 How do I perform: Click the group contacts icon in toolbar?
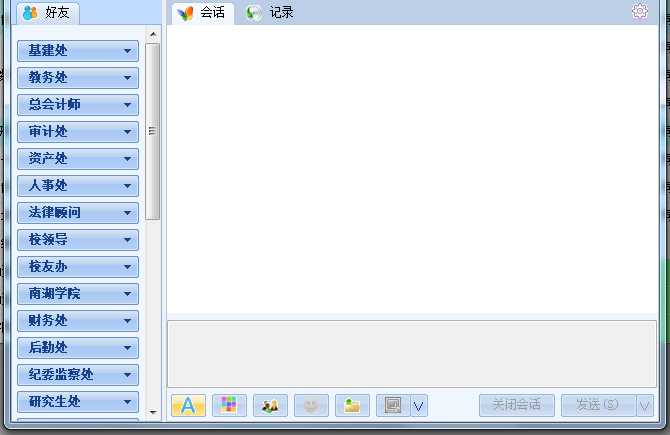pos(270,405)
